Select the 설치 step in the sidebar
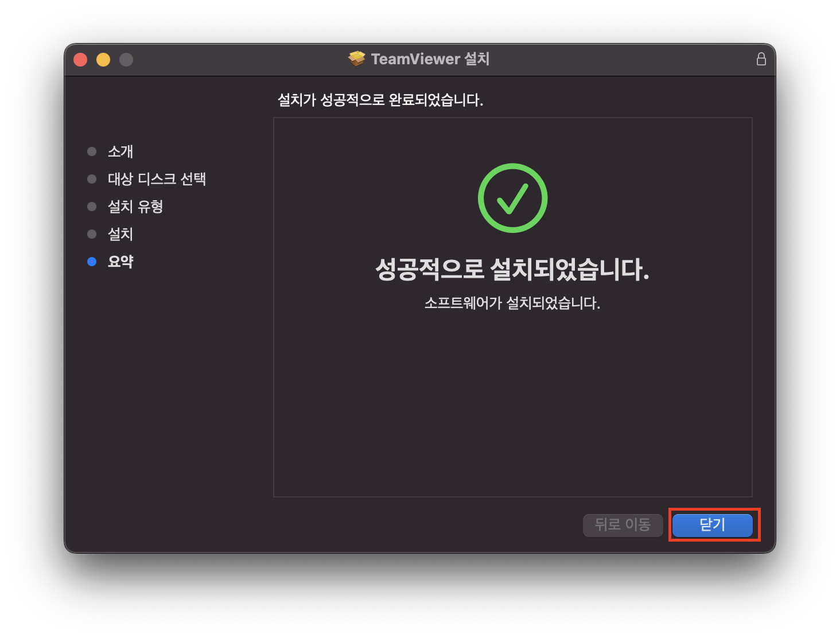 pyautogui.click(x=120, y=234)
